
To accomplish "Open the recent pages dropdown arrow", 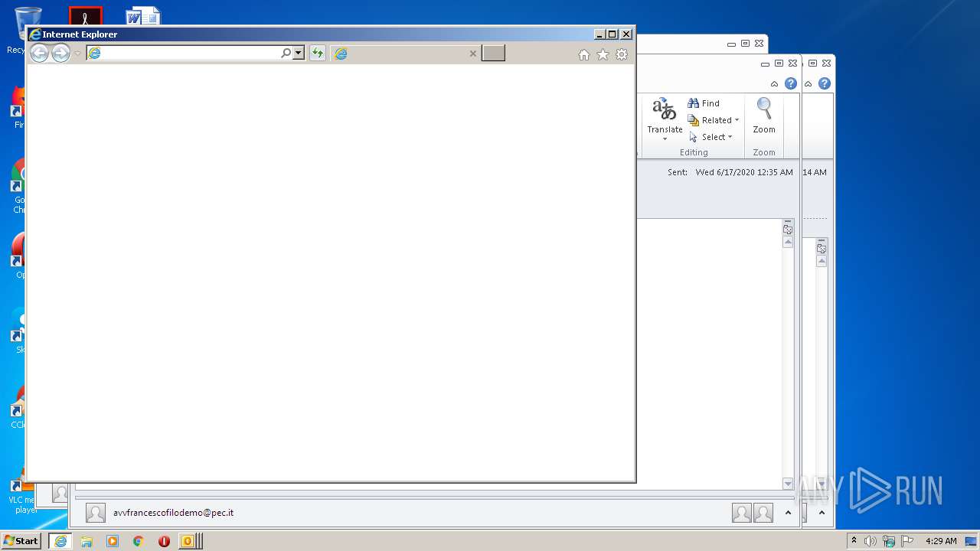I will point(77,54).
